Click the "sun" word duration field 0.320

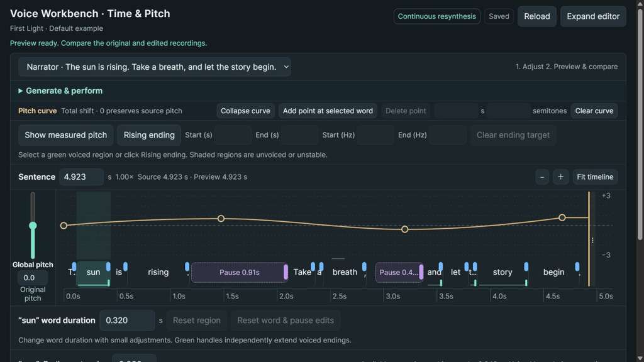coord(127,321)
